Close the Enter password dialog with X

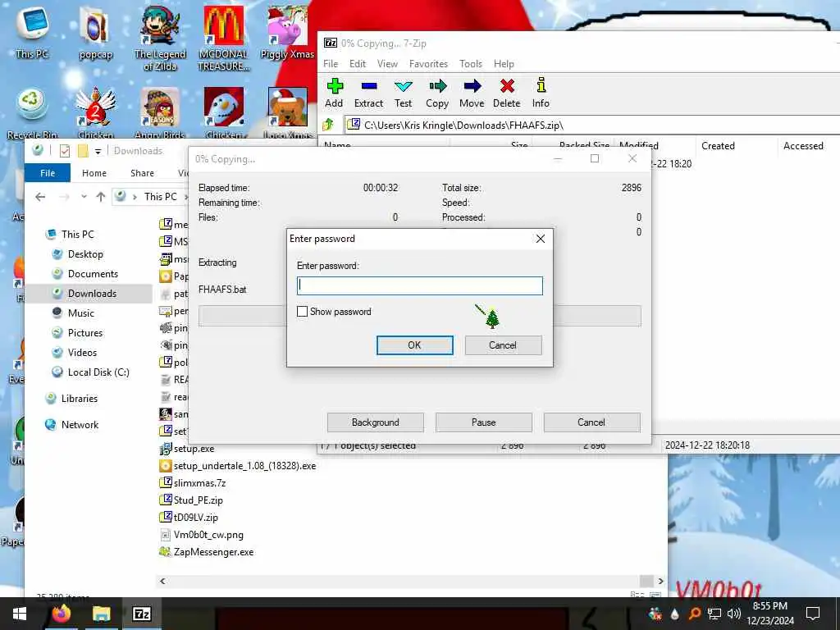[x=541, y=239]
